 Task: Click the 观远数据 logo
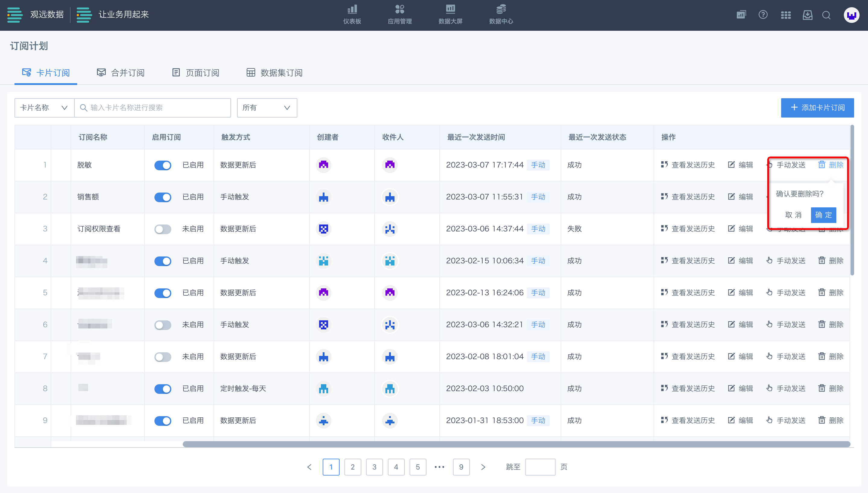click(36, 14)
